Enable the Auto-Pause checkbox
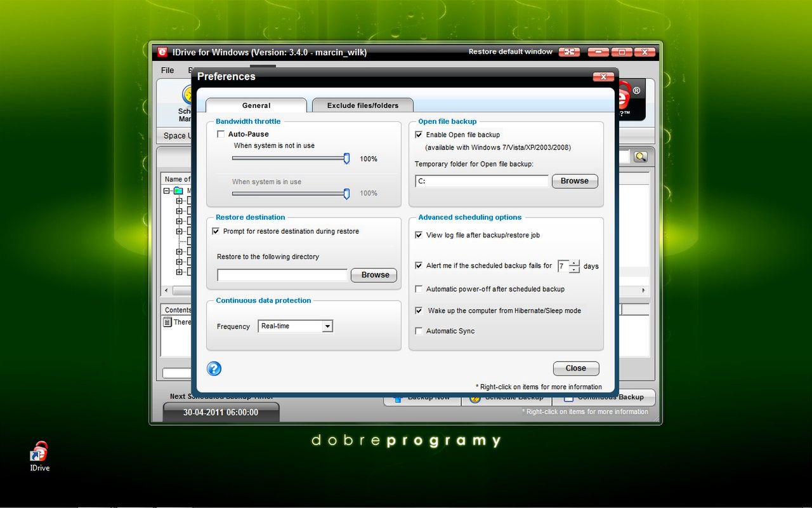The image size is (812, 508). (221, 134)
